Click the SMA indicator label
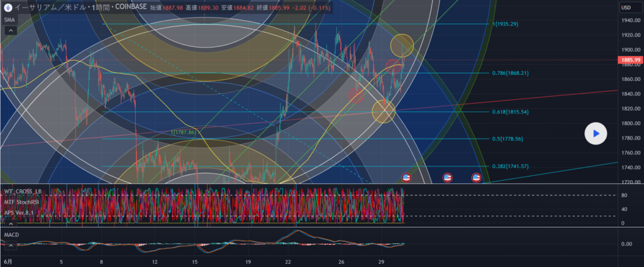The width and height of the screenshot is (644, 267). pyautogui.click(x=10, y=19)
